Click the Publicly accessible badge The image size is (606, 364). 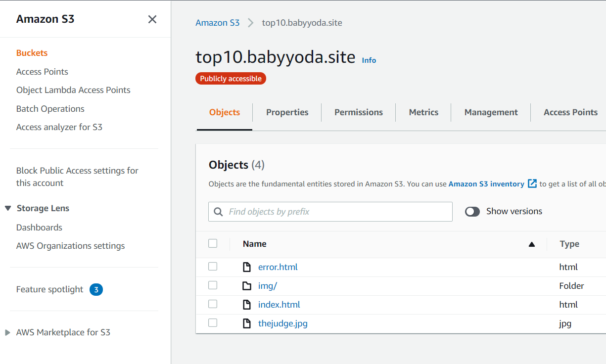pyautogui.click(x=231, y=79)
